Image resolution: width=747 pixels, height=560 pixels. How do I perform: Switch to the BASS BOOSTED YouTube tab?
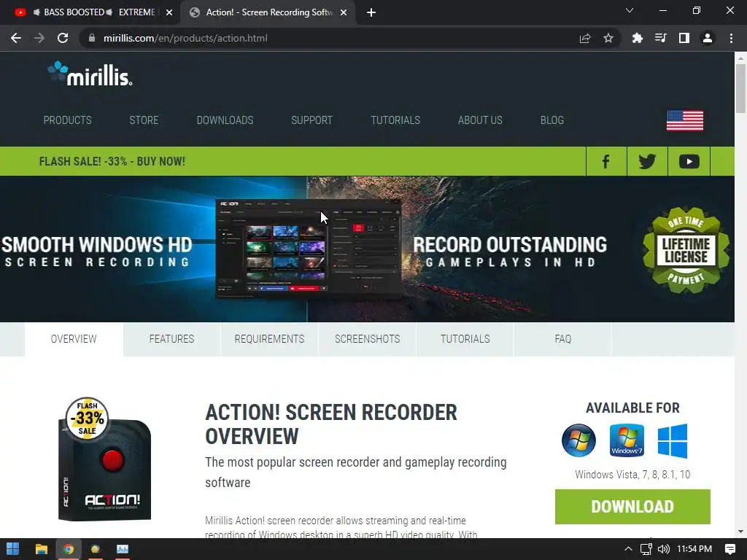(x=90, y=12)
